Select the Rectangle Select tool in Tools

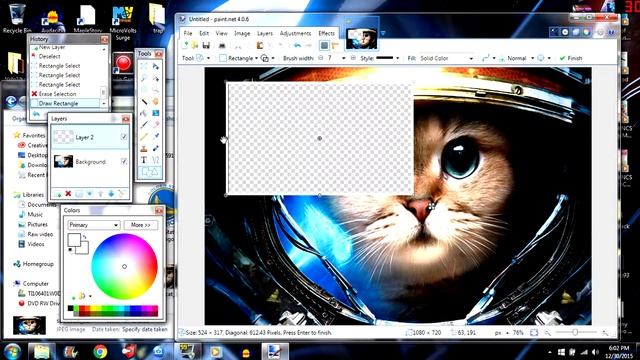[x=144, y=66]
